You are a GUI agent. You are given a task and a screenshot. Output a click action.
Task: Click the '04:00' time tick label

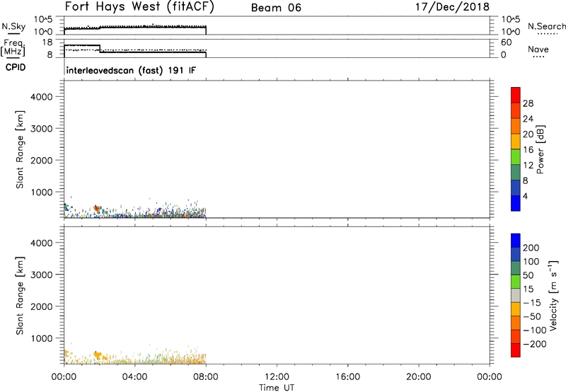[x=134, y=377]
